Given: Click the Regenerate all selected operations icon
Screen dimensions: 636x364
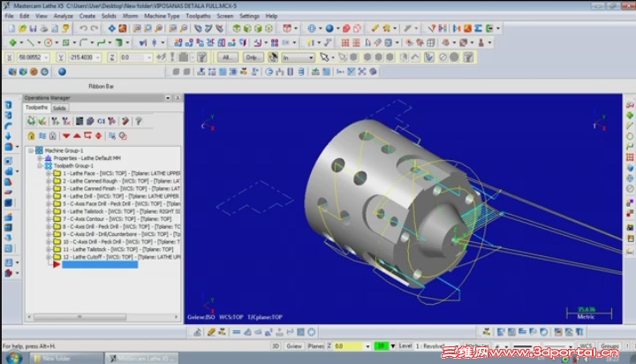Looking at the screenshot, I should 55,121.
